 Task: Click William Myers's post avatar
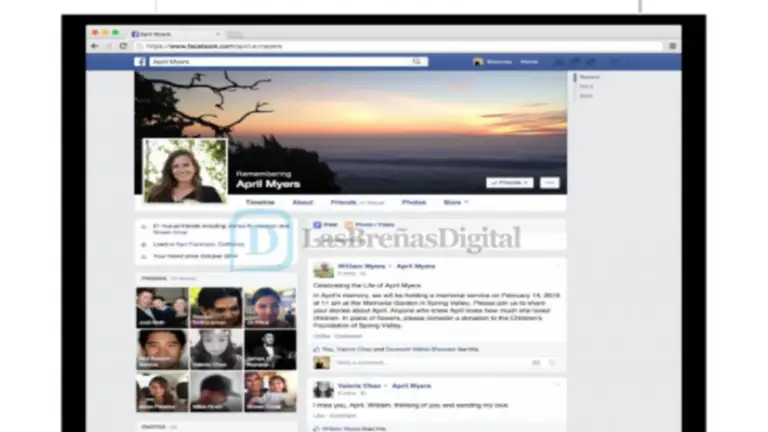click(323, 270)
